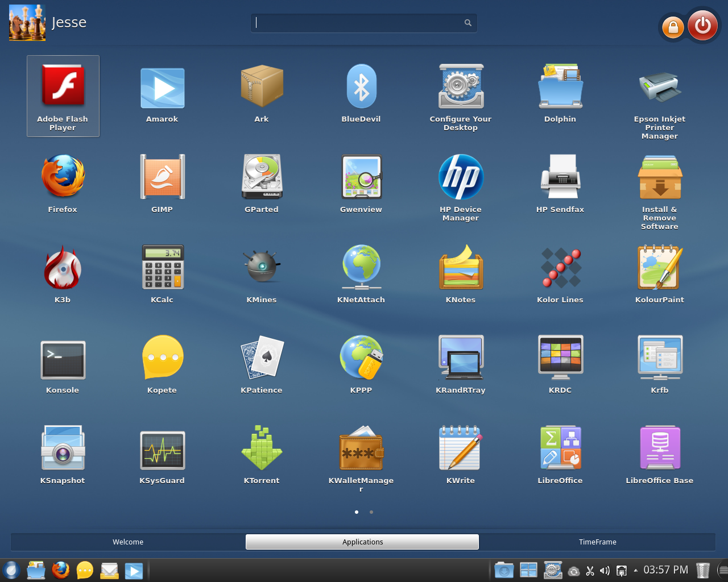Click the orange lock screen button
Screen dimensions: 728x582
coord(673,27)
